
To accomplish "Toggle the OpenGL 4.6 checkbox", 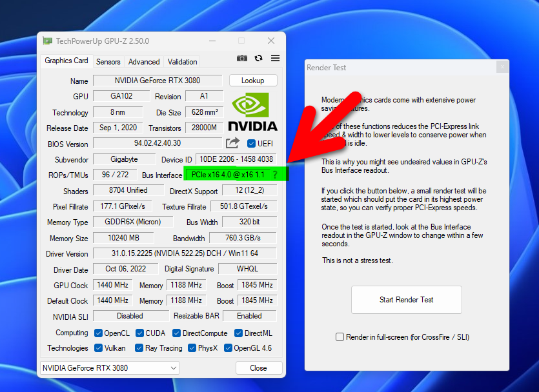I will [228, 348].
